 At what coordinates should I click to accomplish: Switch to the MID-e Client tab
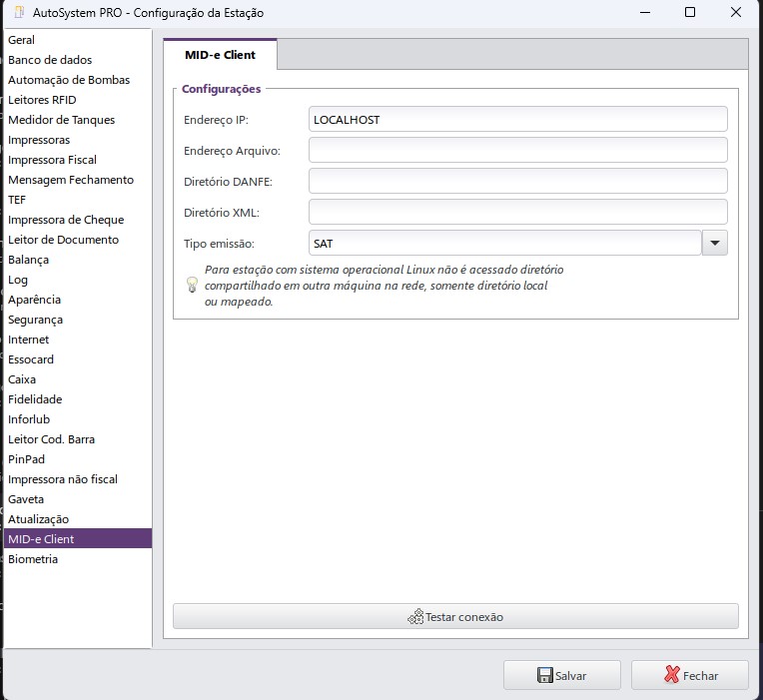220,55
